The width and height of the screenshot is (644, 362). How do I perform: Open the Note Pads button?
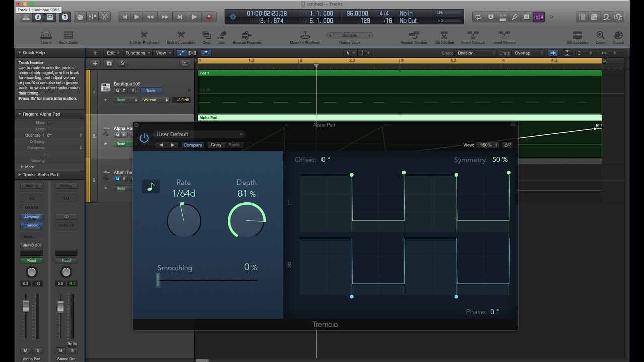[594, 17]
